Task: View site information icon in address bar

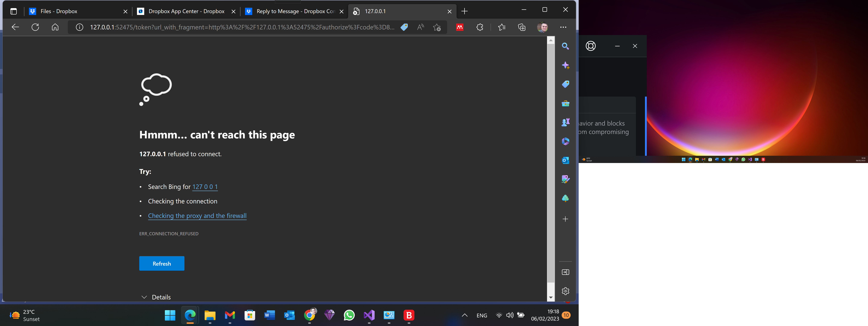Action: coord(80,27)
